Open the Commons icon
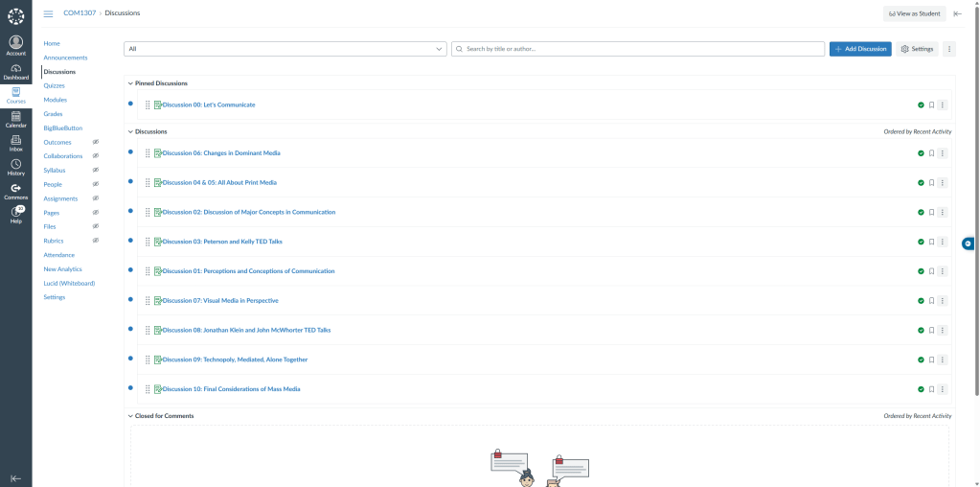The height and width of the screenshot is (487, 980). click(x=15, y=191)
